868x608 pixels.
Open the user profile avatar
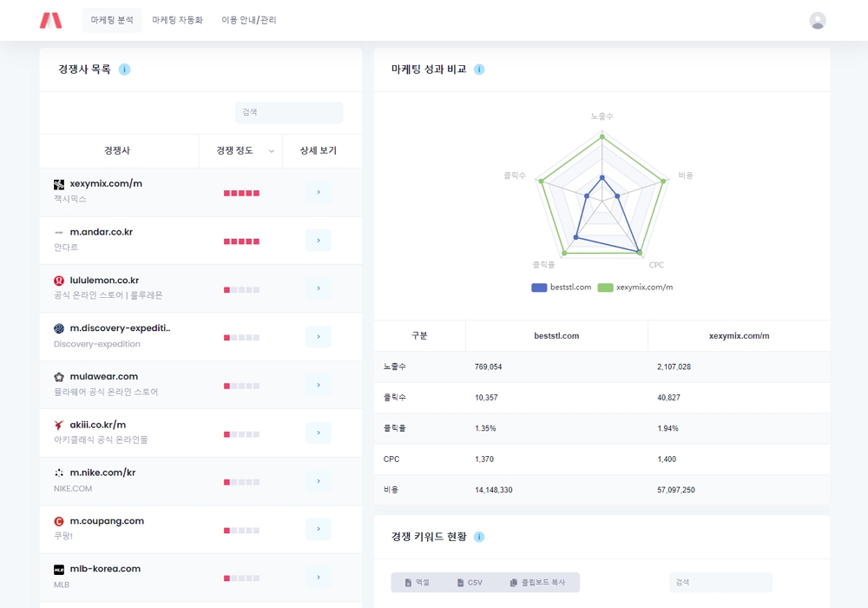point(817,21)
